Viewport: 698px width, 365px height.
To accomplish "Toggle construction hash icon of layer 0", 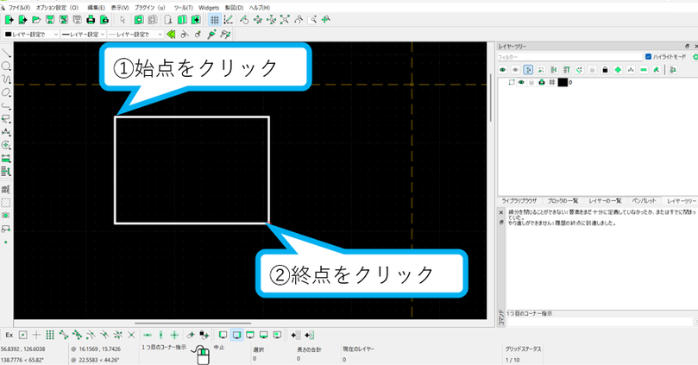I will pyautogui.click(x=552, y=82).
